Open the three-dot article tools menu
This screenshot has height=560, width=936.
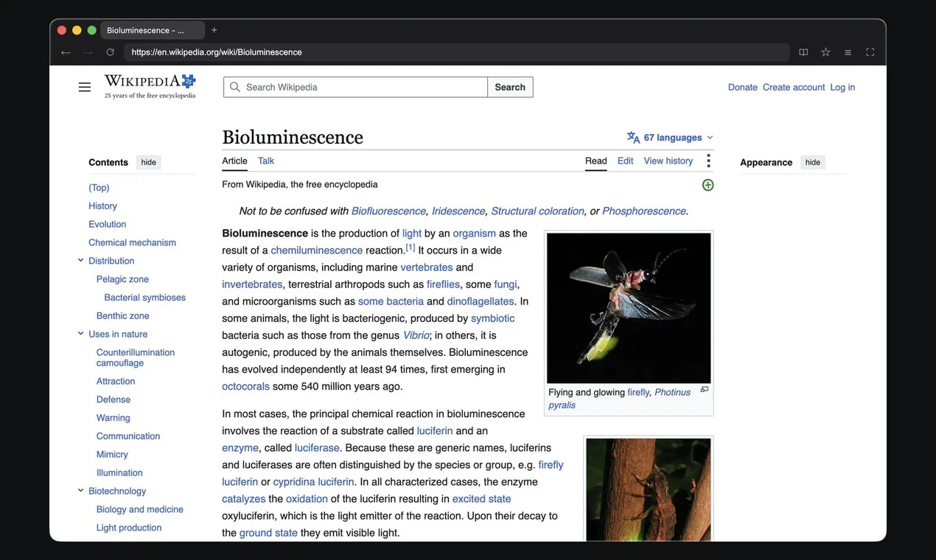(x=708, y=161)
